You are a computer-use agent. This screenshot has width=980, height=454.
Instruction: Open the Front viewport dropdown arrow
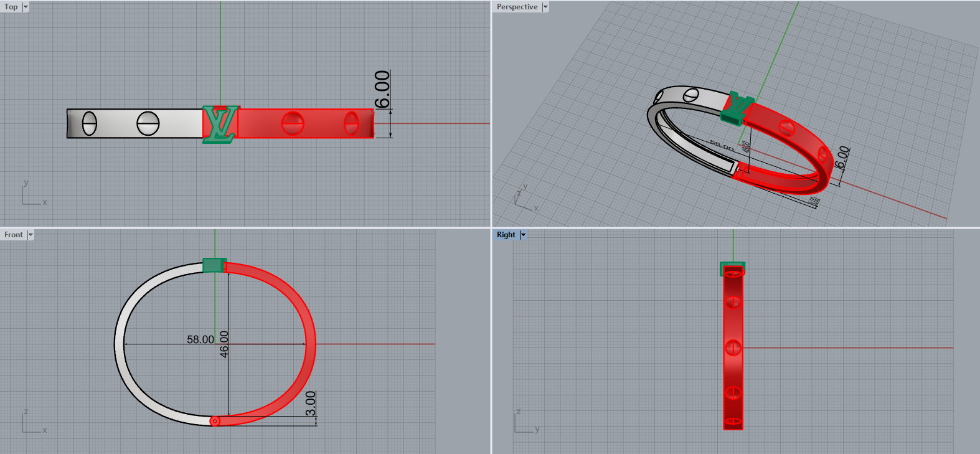pos(31,235)
